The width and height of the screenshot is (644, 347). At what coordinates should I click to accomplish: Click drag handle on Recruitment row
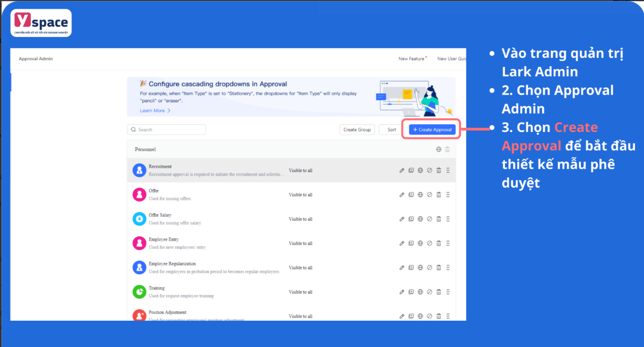pyautogui.click(x=448, y=171)
